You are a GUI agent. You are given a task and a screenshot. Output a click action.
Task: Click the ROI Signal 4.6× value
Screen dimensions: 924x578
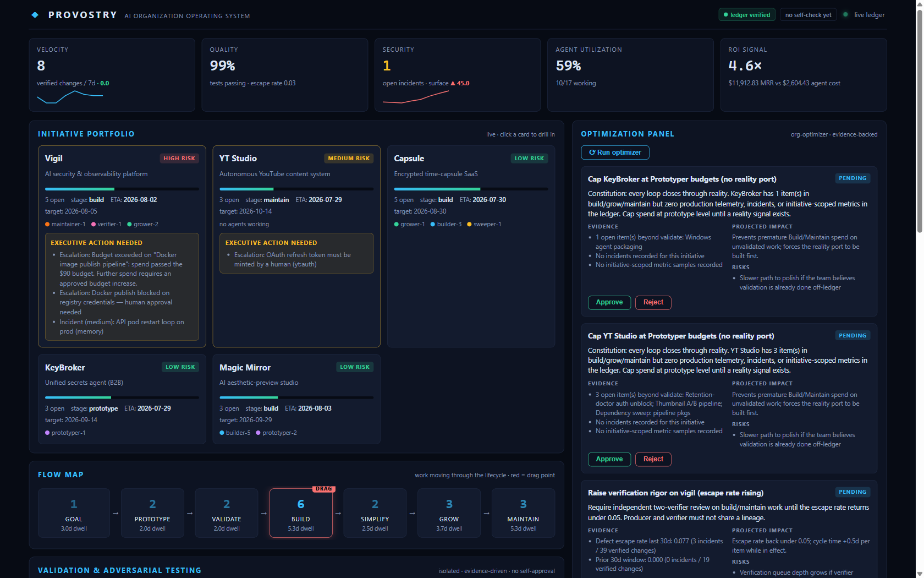coord(745,66)
